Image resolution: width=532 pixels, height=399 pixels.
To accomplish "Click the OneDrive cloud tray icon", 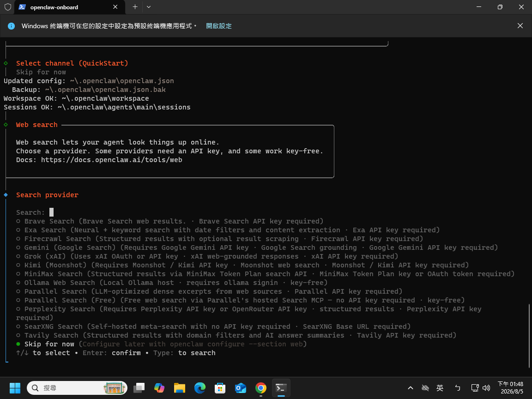I will pyautogui.click(x=425, y=388).
